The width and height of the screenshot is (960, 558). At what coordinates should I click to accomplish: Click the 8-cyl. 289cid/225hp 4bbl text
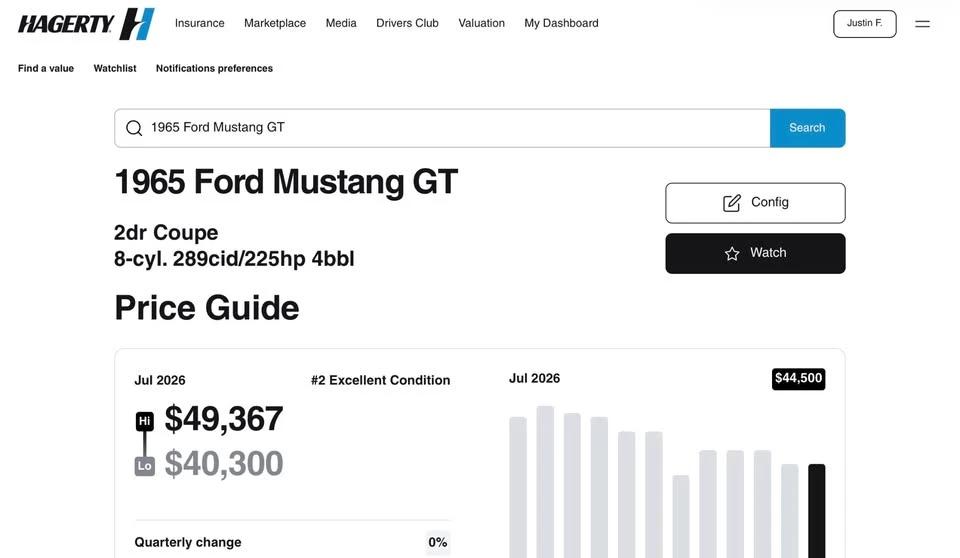(234, 259)
